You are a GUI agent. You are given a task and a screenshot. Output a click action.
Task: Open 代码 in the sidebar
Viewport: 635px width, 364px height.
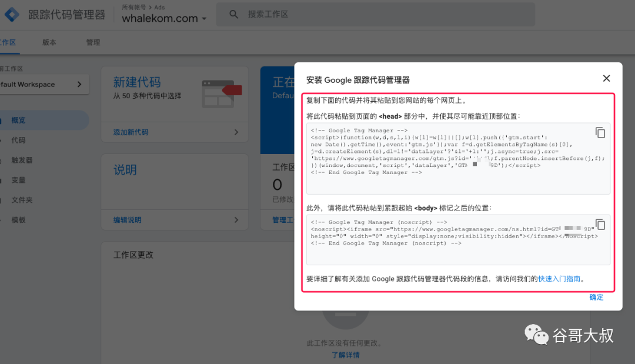coord(19,140)
